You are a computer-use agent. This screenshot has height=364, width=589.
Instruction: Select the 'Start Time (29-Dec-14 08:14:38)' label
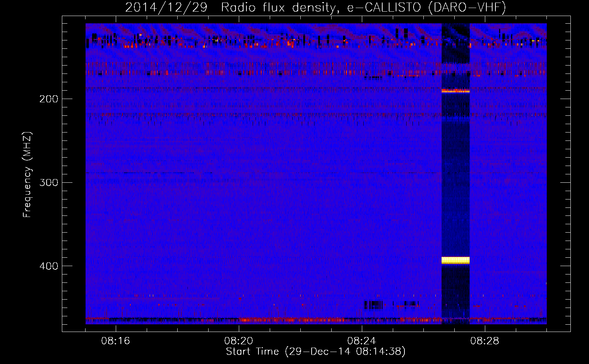click(316, 352)
